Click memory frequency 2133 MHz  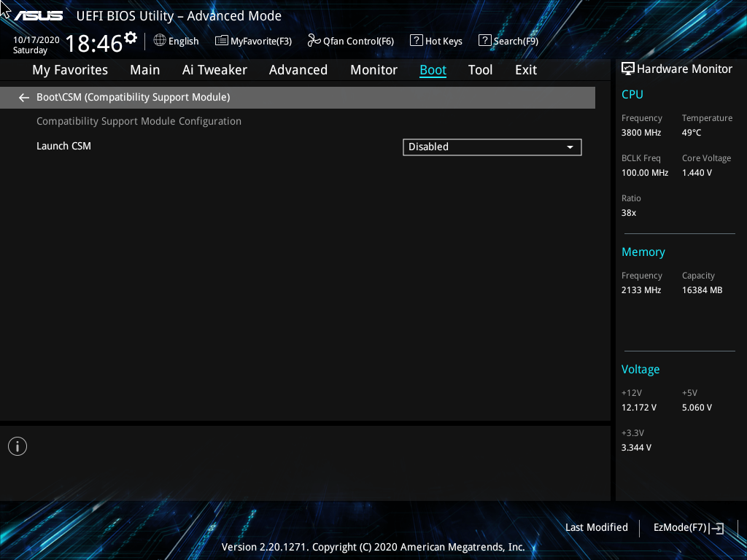click(641, 290)
